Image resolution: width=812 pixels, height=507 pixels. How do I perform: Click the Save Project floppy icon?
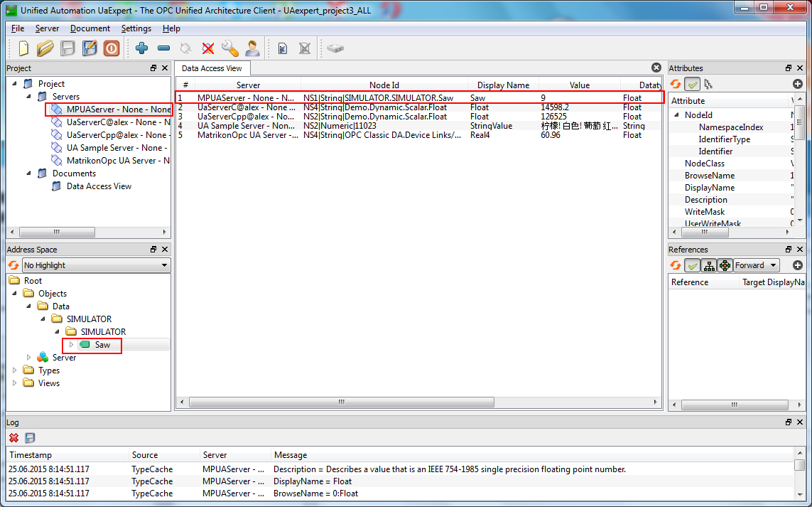[x=67, y=48]
